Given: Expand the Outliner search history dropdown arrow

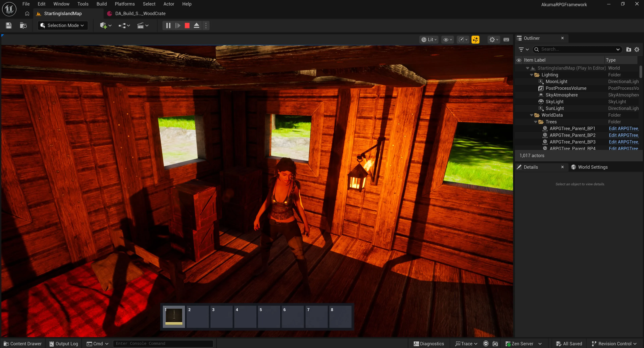Looking at the screenshot, I should coord(618,49).
